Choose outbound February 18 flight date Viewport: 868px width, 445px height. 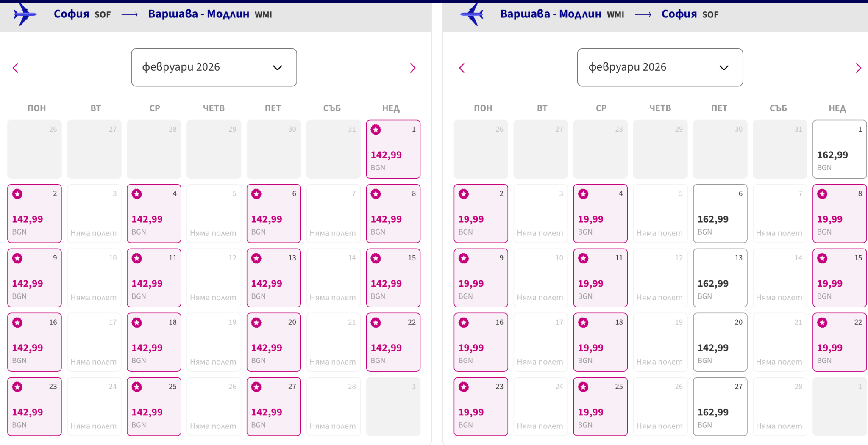154,342
